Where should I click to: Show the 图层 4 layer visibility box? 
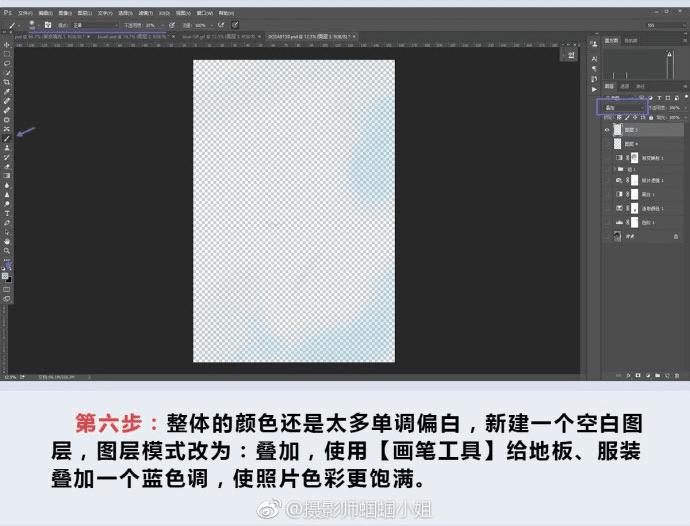click(607, 144)
